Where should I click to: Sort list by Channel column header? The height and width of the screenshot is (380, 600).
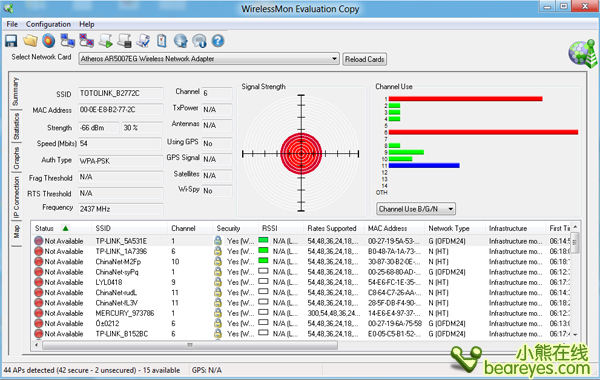(x=190, y=228)
